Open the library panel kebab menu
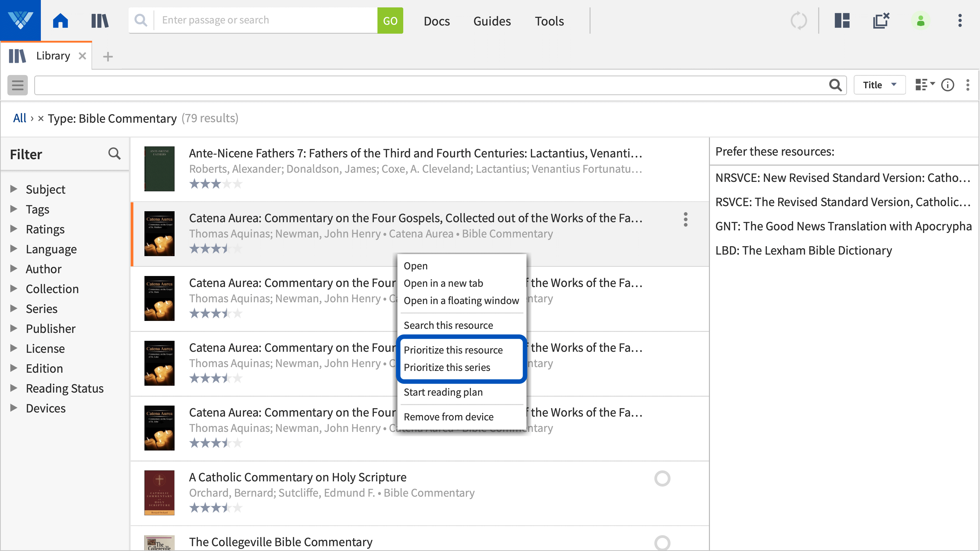This screenshot has height=551, width=980. point(968,85)
